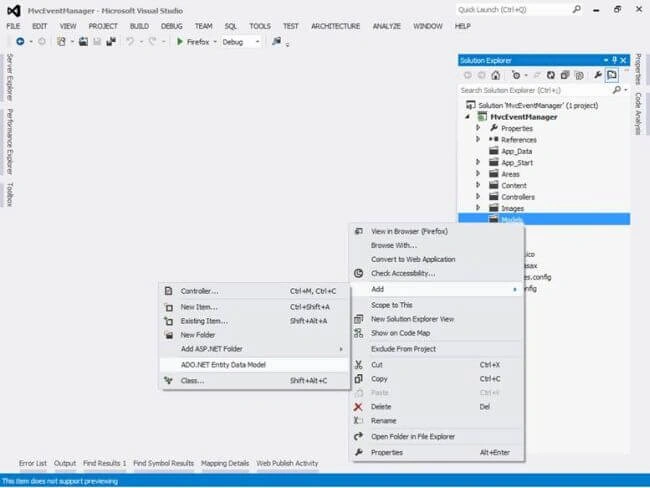Image resolution: width=650 pixels, height=488 pixels.
Task: Open the Toolbox side tab
Action: 10,194
